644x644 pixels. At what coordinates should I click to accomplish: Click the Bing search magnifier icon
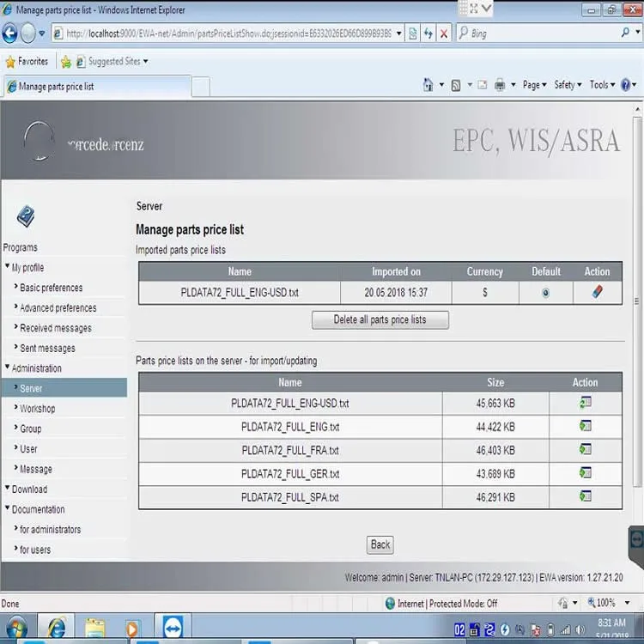[x=625, y=33]
